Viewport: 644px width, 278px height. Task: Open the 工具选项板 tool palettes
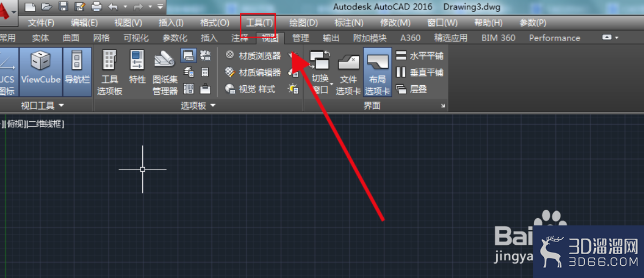click(x=110, y=73)
